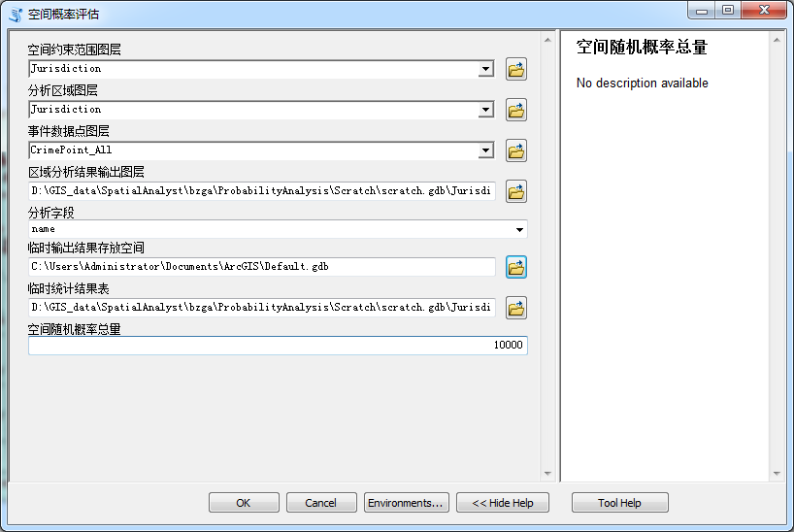Viewport: 794px width, 532px height.
Task: Browse folder icon for 临时统计结果表
Action: 516,308
